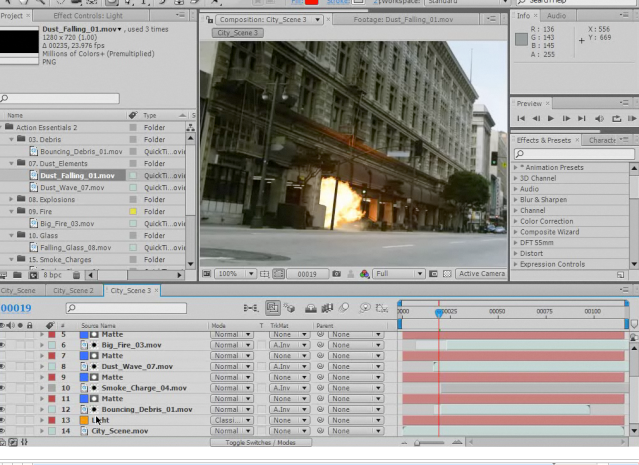Hide the City_Scene.mov layer

pos(2,431)
